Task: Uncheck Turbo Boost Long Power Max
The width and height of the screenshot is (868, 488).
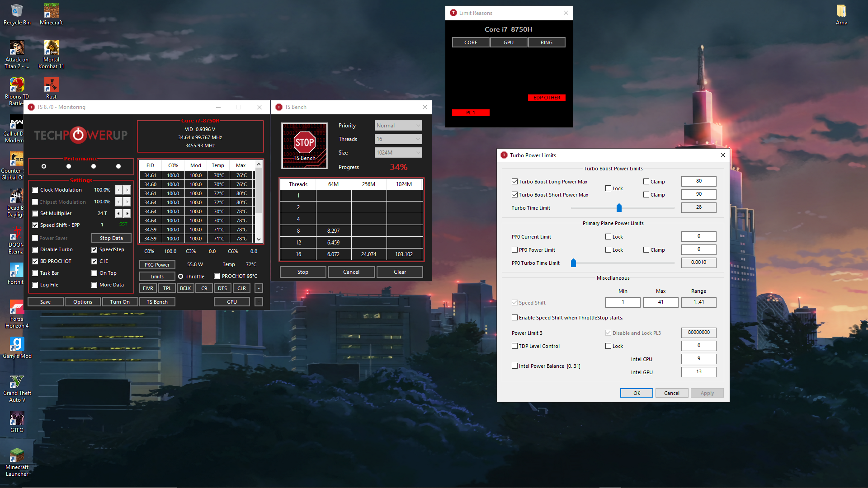Action: pos(514,182)
